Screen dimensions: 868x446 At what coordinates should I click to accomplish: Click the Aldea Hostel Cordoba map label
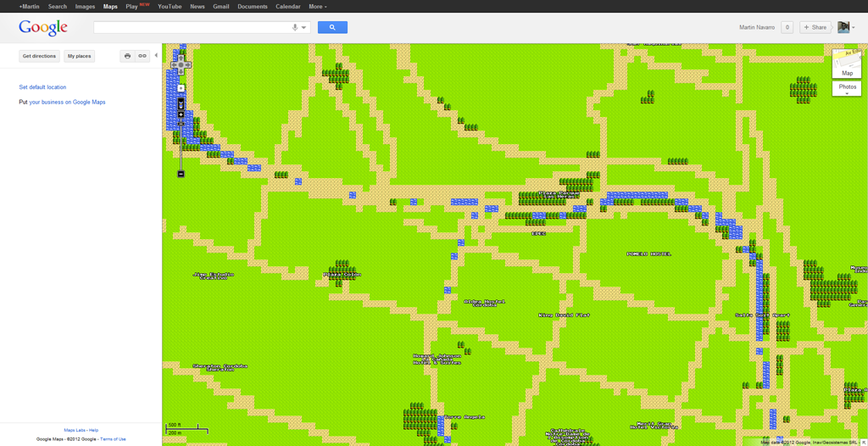coord(485,304)
